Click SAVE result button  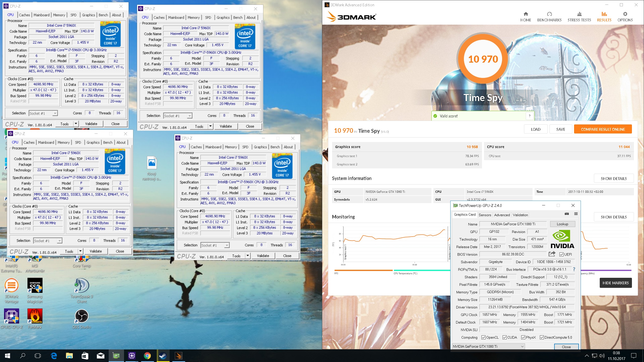coord(560,129)
